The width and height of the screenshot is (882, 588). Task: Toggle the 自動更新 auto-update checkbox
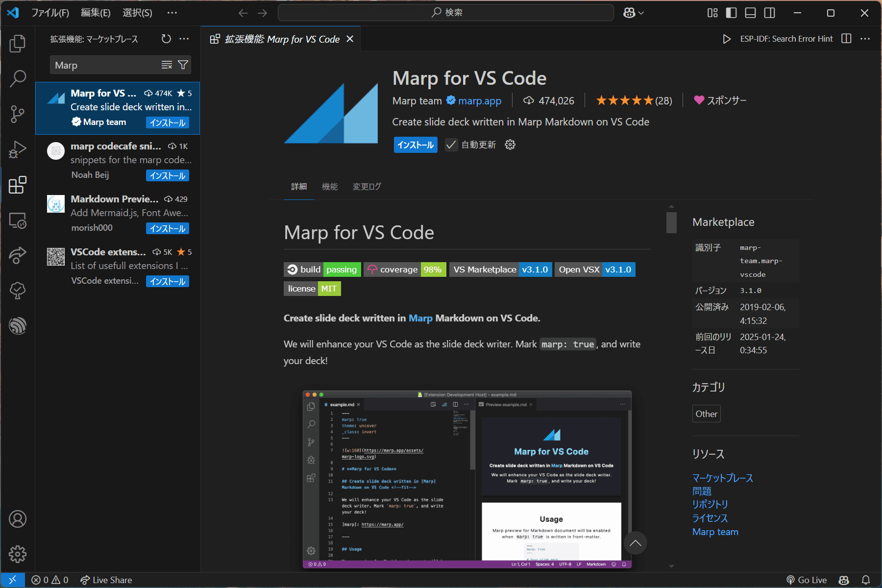coord(451,145)
